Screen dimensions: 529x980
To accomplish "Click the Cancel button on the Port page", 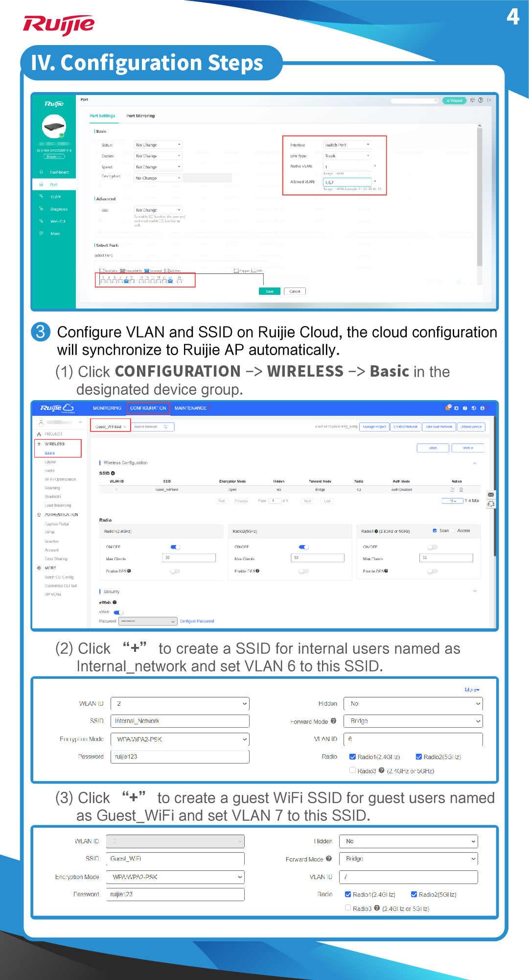I will [x=295, y=291].
